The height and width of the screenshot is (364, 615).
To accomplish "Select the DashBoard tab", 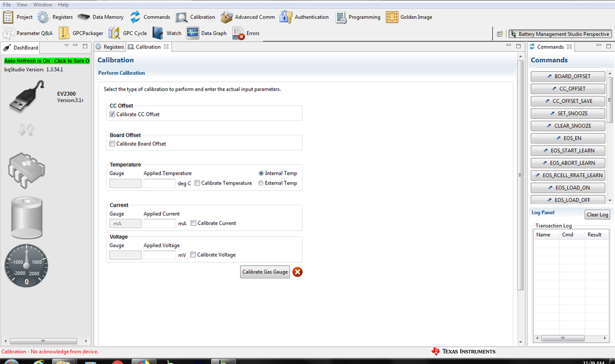I will (21, 48).
